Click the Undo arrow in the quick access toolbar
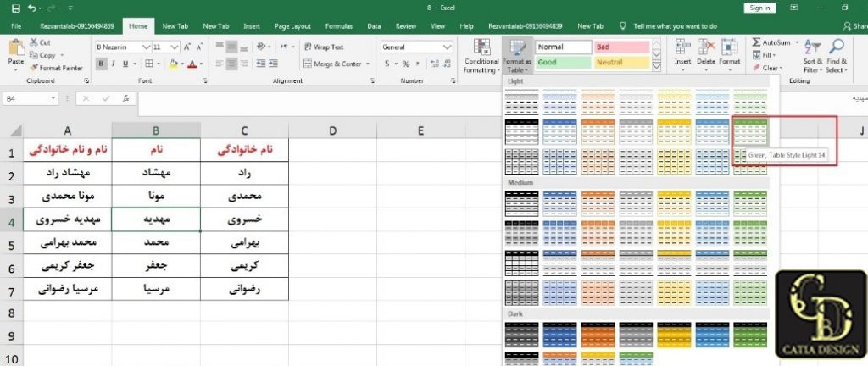Viewport: 868px width, 366px height. [31, 8]
